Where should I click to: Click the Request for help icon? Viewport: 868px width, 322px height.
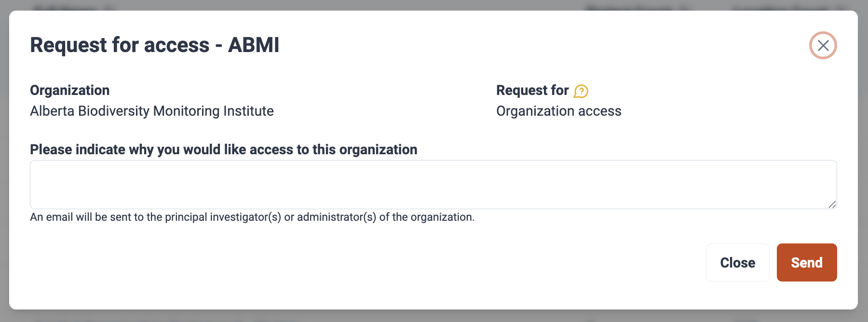click(581, 91)
